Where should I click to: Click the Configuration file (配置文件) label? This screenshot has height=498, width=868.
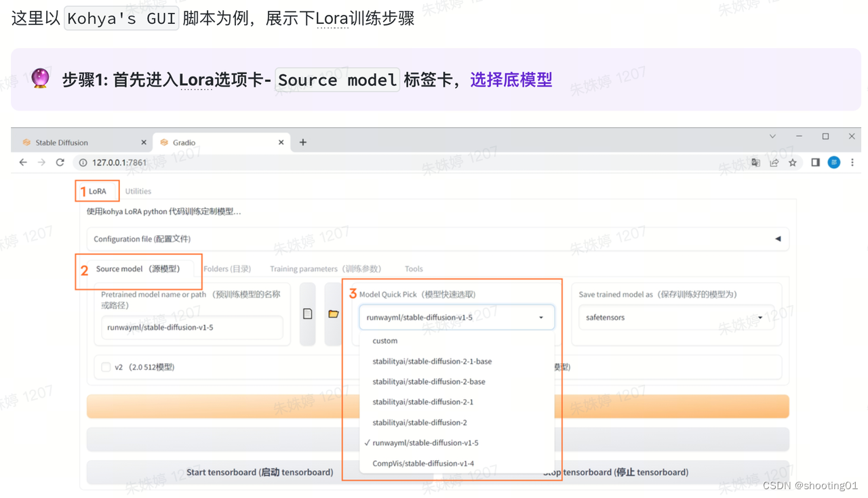tap(142, 239)
